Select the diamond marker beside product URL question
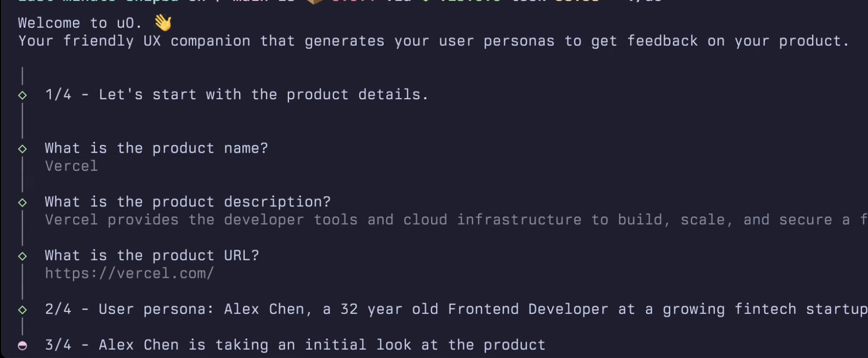The image size is (868, 358). [23, 256]
